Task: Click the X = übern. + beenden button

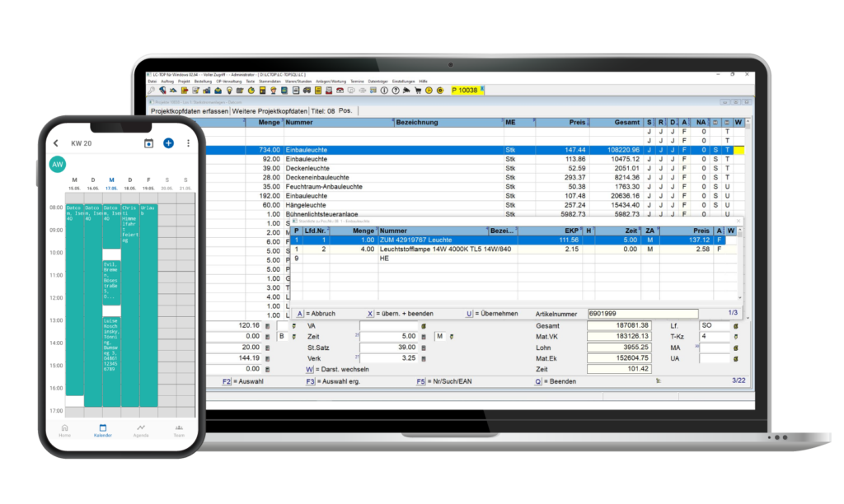Action: click(x=400, y=314)
